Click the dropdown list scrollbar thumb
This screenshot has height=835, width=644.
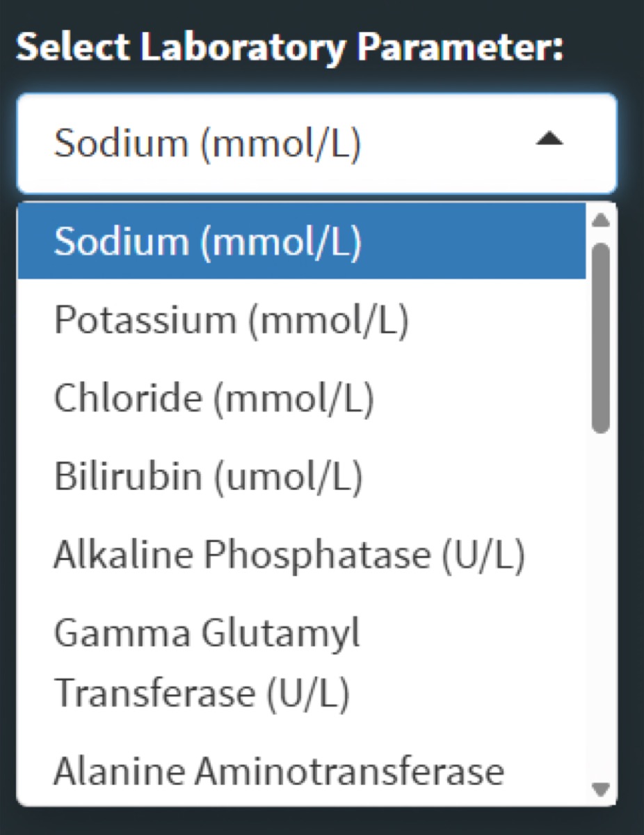pos(601,337)
